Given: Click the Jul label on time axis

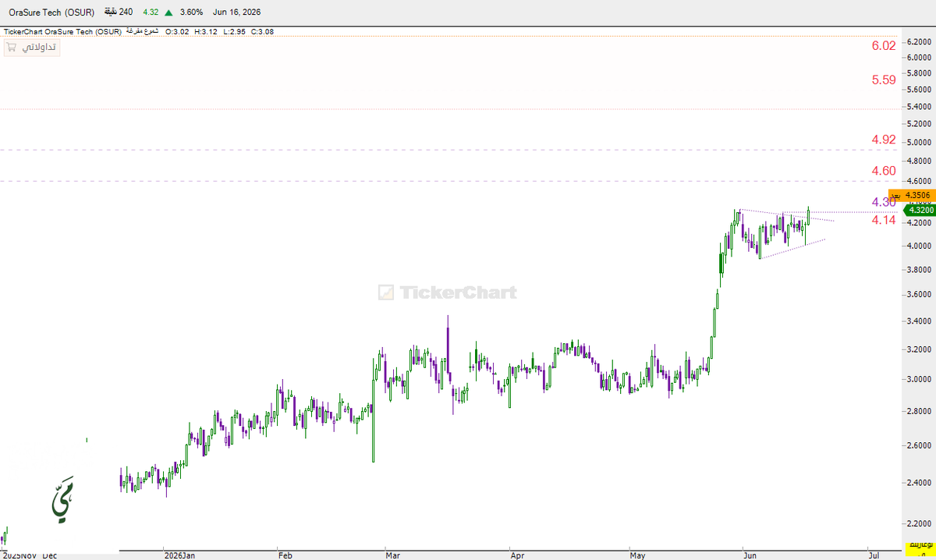Looking at the screenshot, I should (874, 555).
